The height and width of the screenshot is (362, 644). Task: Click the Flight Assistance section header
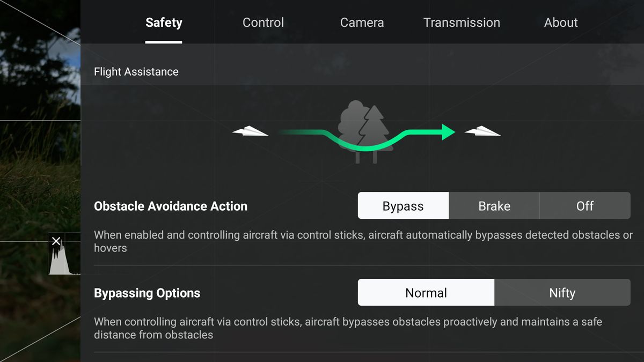[x=136, y=72]
